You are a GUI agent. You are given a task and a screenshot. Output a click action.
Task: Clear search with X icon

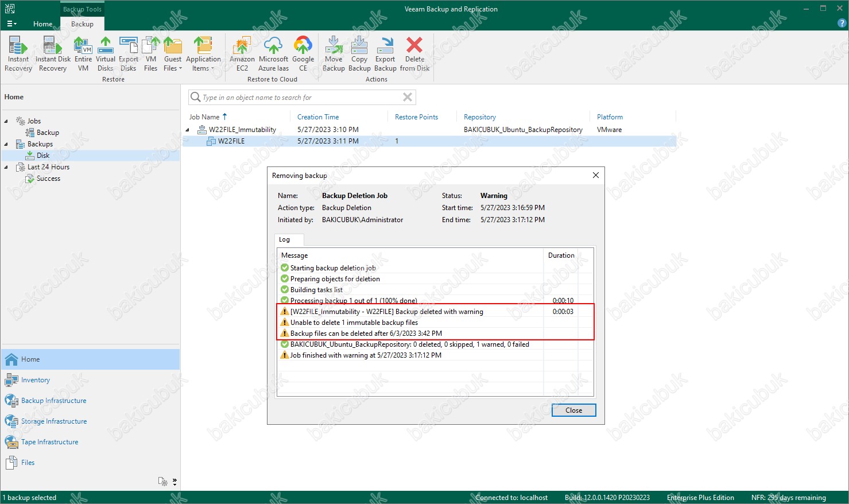click(x=408, y=98)
